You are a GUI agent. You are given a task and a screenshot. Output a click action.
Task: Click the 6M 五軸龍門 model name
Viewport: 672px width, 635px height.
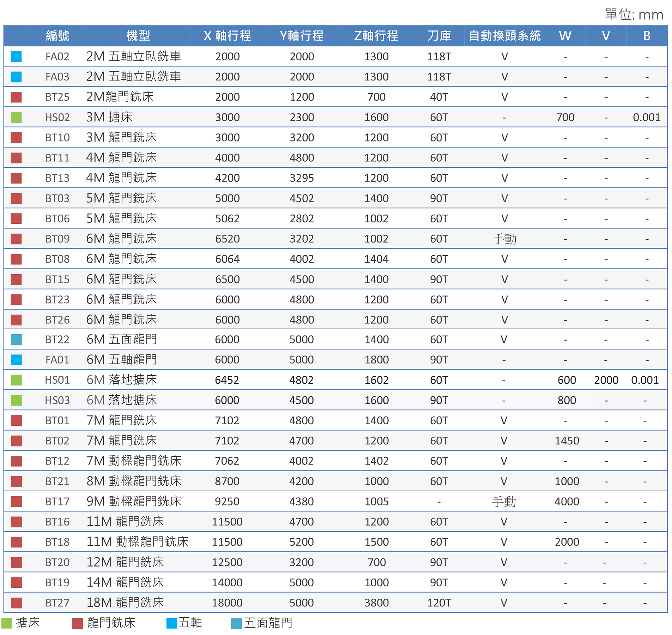(x=122, y=359)
